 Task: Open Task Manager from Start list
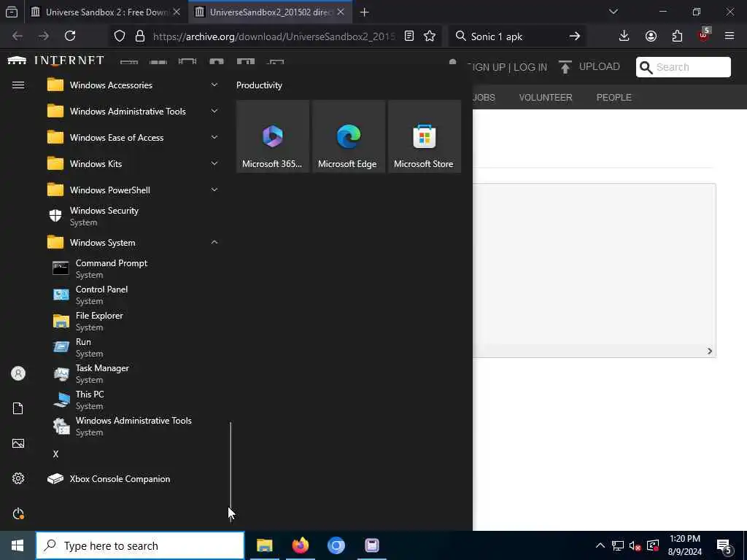coord(133,373)
